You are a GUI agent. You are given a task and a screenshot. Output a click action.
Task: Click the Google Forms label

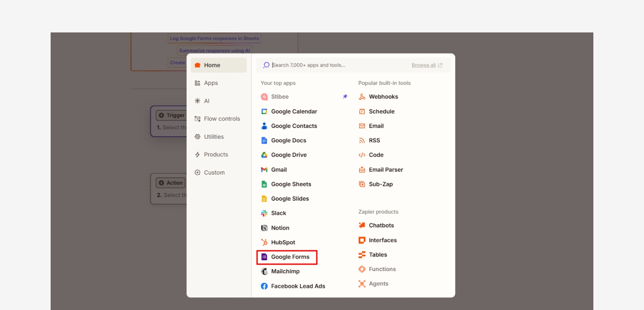click(290, 257)
